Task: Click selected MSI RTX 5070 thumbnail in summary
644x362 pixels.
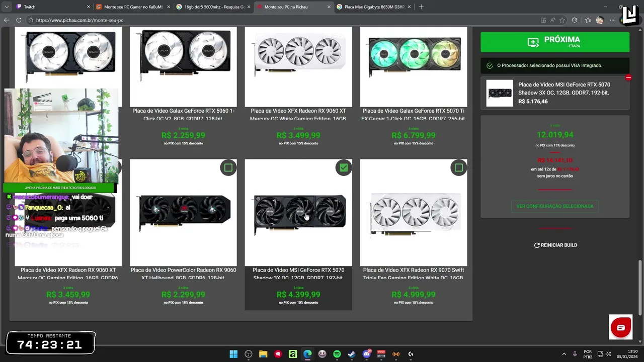Action: (500, 93)
